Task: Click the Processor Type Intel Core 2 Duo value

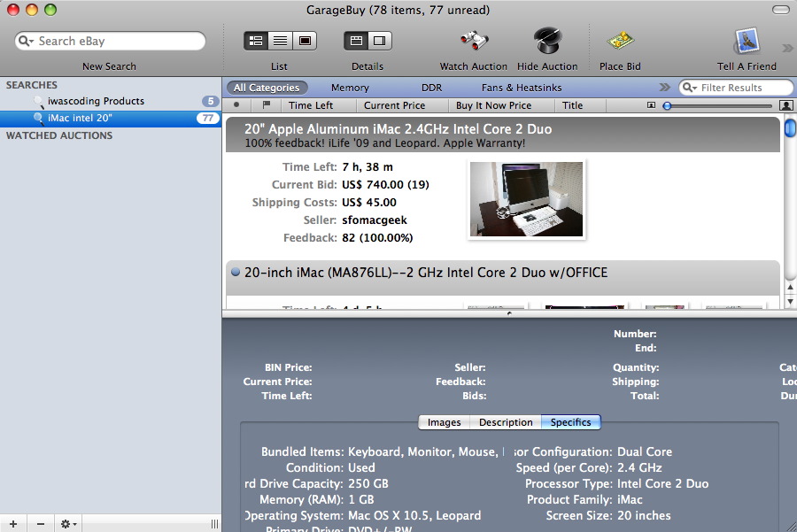Action: point(662,483)
